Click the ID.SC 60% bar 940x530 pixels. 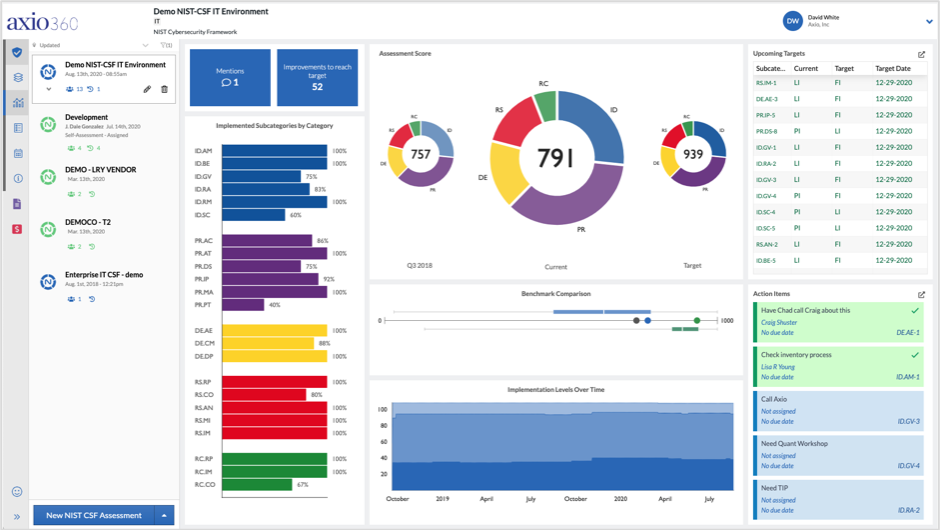[x=254, y=215]
